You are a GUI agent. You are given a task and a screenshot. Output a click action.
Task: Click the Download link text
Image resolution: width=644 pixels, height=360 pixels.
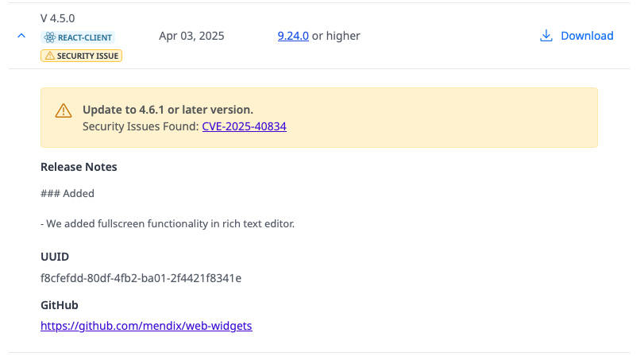point(587,36)
